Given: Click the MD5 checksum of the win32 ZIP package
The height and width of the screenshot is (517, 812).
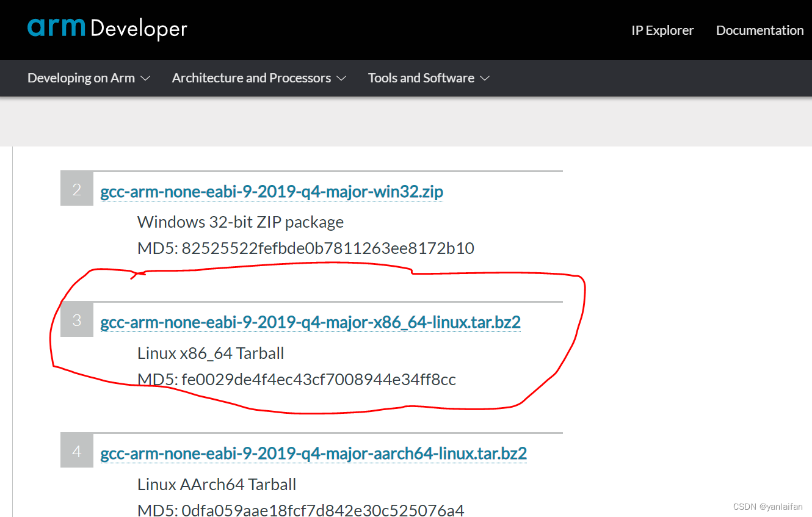Looking at the screenshot, I should pyautogui.click(x=305, y=248).
